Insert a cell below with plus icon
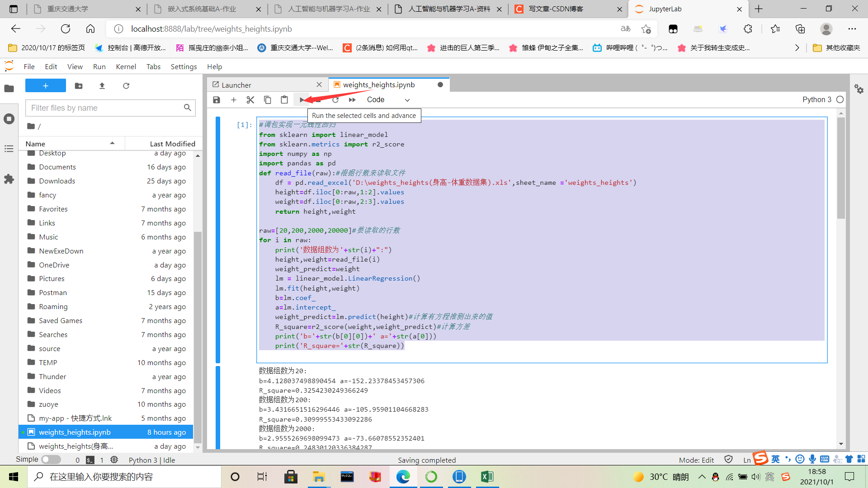 234,100
